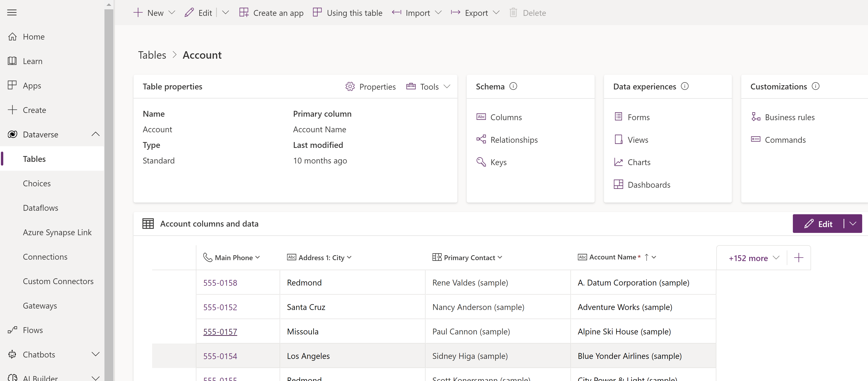
Task: Click the Relationships icon in Schema
Action: point(482,139)
